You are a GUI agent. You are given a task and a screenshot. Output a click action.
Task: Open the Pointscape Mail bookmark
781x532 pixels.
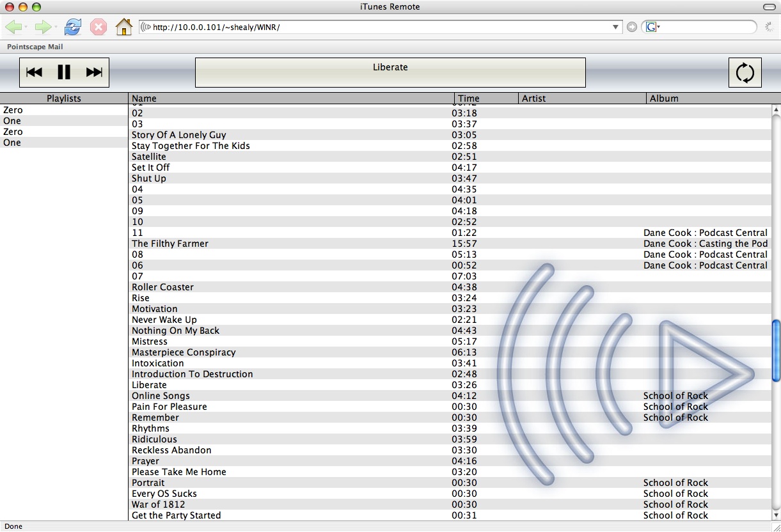(35, 47)
